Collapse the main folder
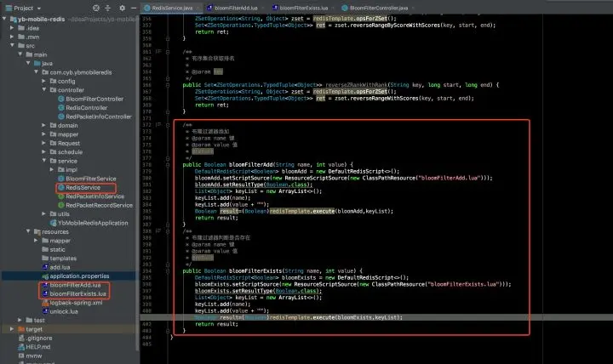This screenshot has height=364, width=613. (20, 54)
